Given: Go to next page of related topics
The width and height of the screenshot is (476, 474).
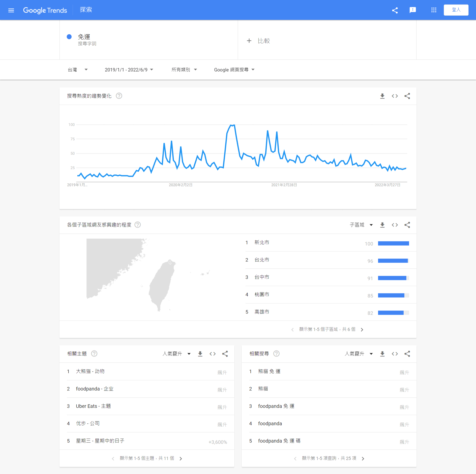Looking at the screenshot, I should [181, 459].
